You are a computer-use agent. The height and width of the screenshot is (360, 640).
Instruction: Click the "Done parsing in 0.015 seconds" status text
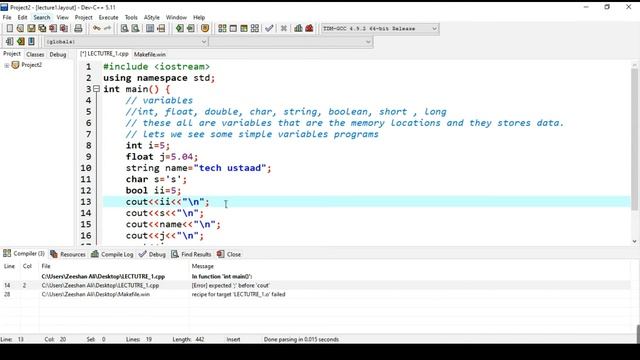click(x=301, y=339)
